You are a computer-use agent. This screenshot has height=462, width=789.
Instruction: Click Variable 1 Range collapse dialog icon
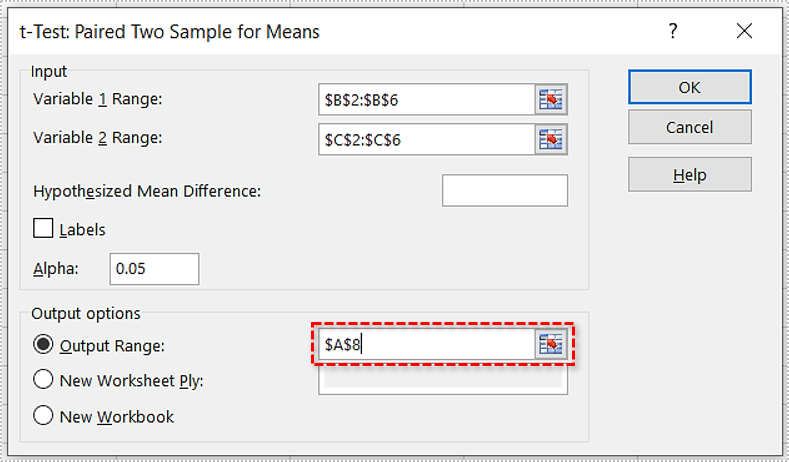coord(551,100)
